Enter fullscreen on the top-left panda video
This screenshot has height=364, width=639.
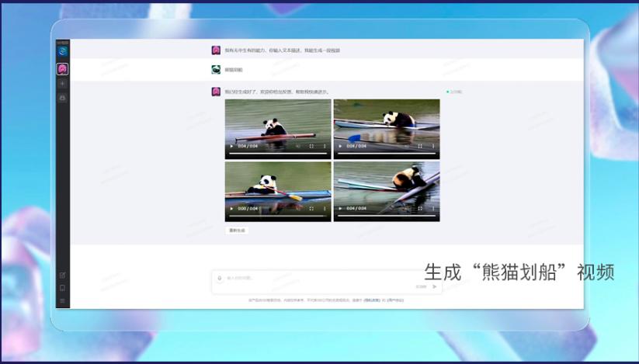pos(311,146)
